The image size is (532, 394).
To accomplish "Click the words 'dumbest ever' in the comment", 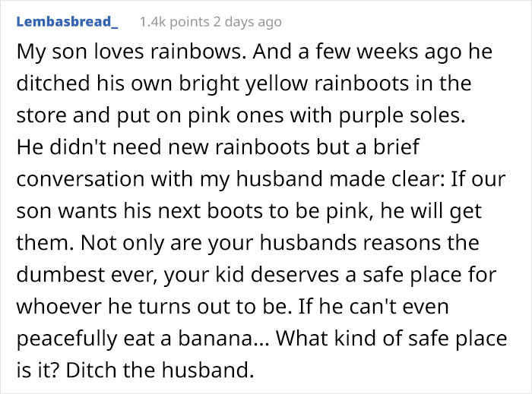I will [86, 274].
